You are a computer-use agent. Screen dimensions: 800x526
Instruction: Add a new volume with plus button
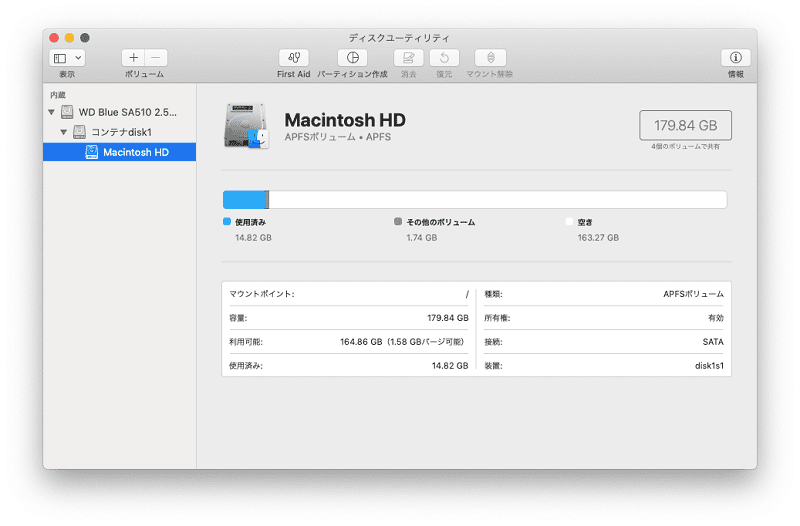133,58
